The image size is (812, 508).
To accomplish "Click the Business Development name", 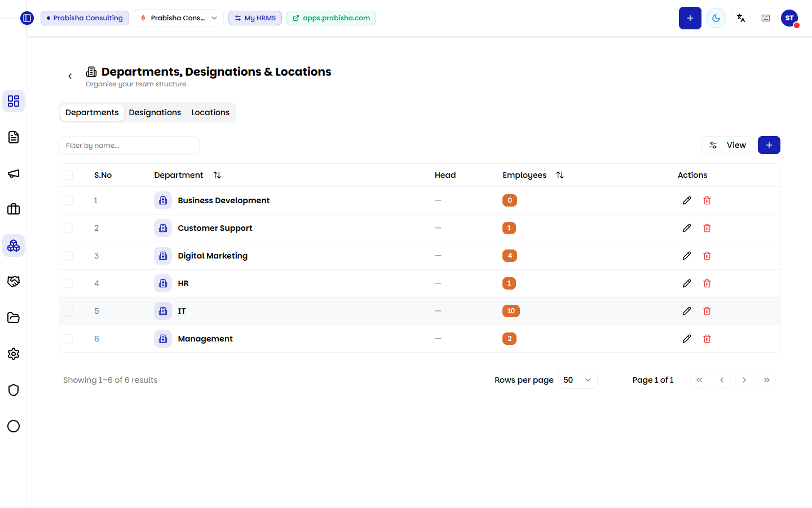I will click(224, 200).
